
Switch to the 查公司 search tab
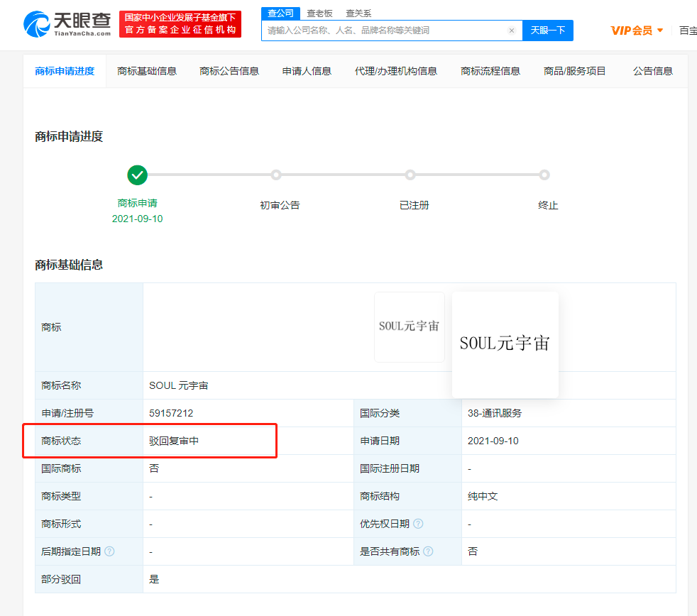click(x=280, y=13)
